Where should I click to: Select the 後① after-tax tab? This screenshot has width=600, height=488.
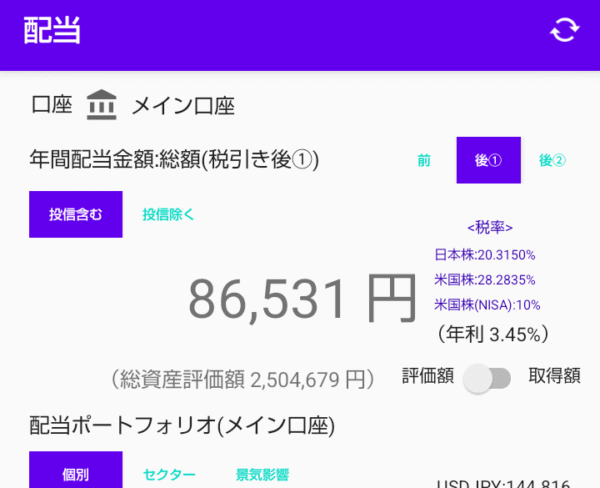[489, 160]
